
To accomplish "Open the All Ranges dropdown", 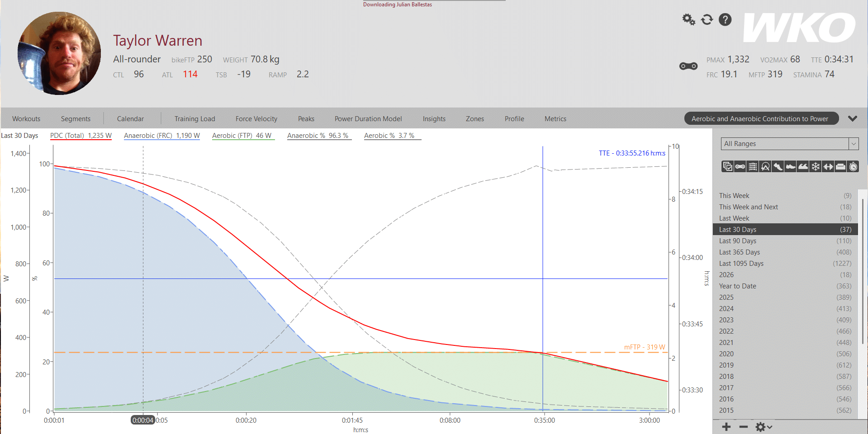I will pyautogui.click(x=789, y=144).
